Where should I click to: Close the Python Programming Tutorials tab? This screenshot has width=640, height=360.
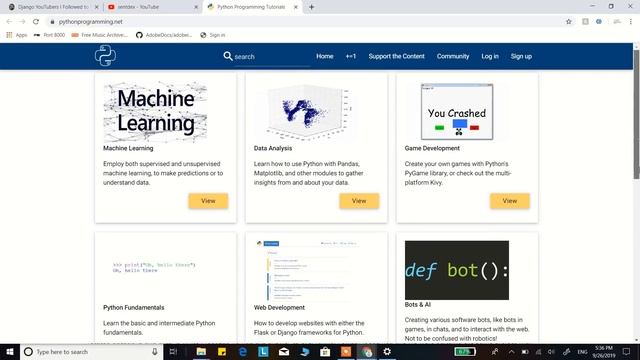click(x=296, y=7)
